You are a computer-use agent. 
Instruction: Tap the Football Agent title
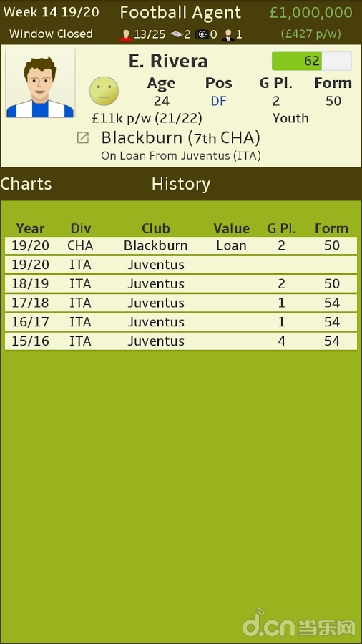(x=180, y=13)
